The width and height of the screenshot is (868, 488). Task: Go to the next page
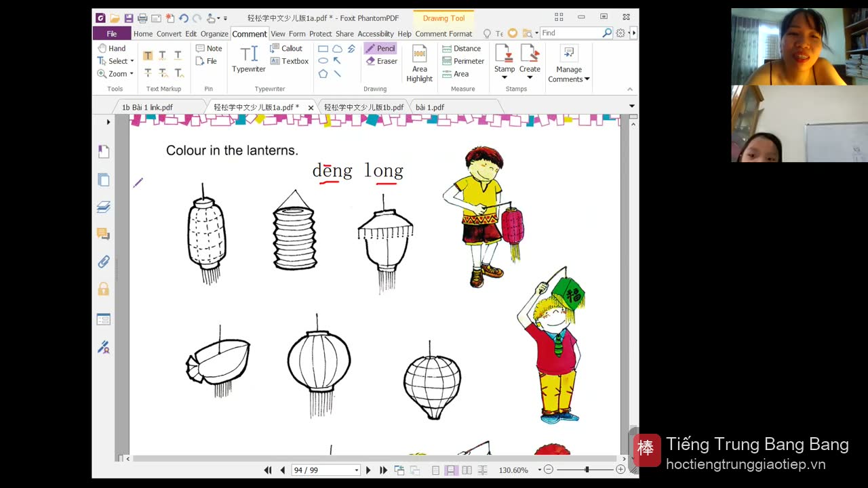pyautogui.click(x=368, y=470)
